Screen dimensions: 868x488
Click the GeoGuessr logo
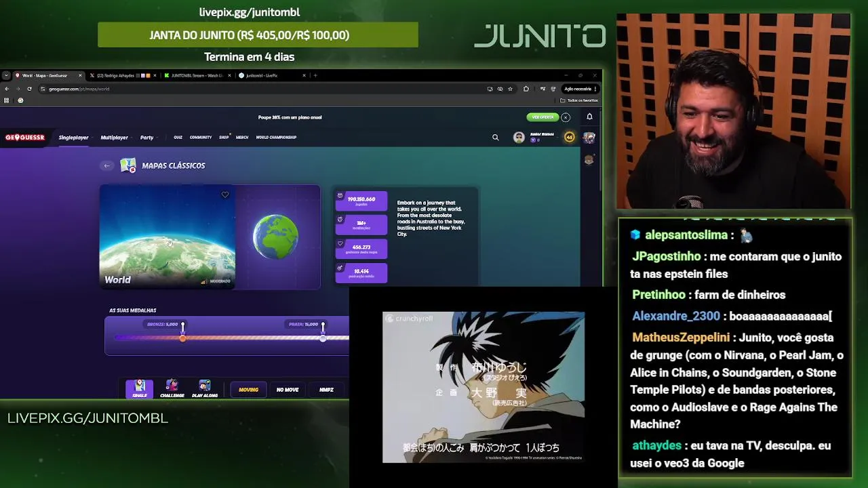(25, 138)
